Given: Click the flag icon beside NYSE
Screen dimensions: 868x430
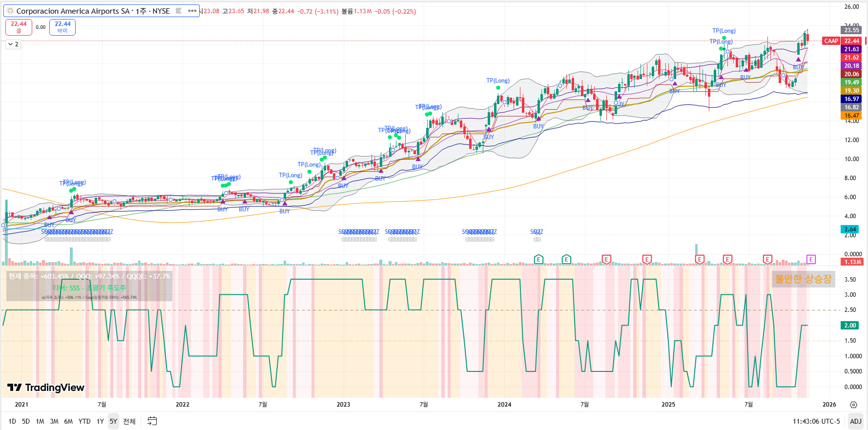Looking at the screenshot, I should [x=179, y=11].
